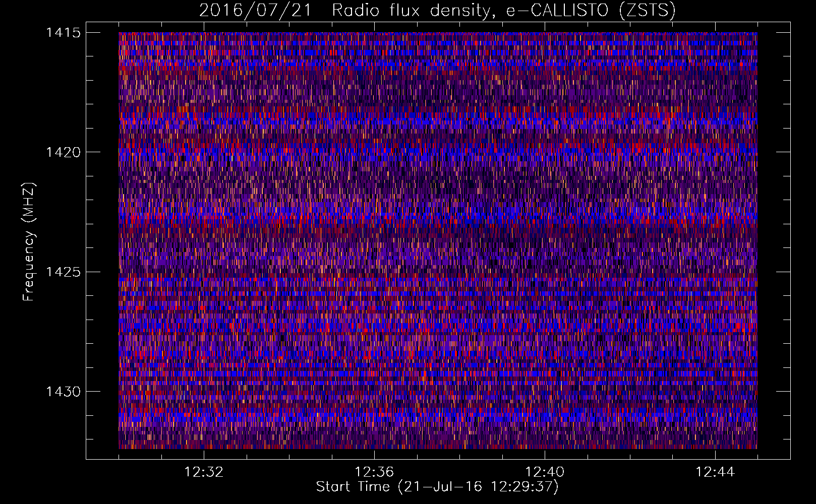The height and width of the screenshot is (504, 816).
Task: Click the 12:32 time tick label
Action: [204, 472]
